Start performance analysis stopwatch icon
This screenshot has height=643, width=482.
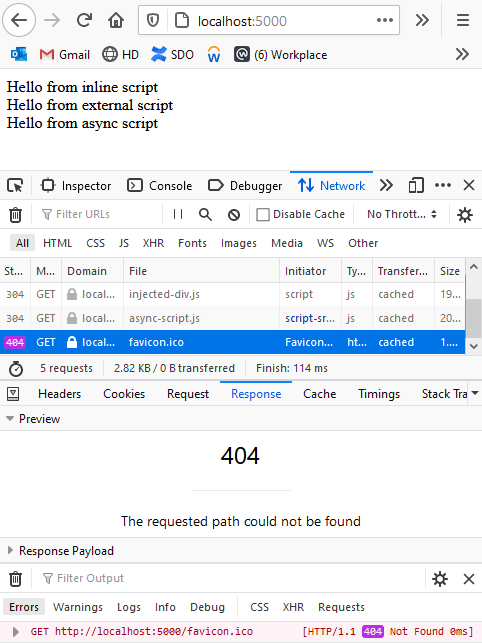(16, 369)
